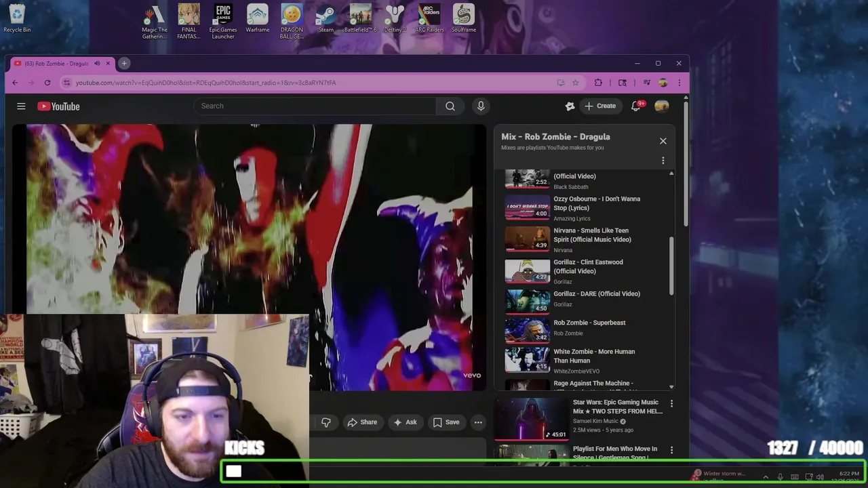The width and height of the screenshot is (868, 488).
Task: Open more actions menu under video
Action: pos(478,422)
